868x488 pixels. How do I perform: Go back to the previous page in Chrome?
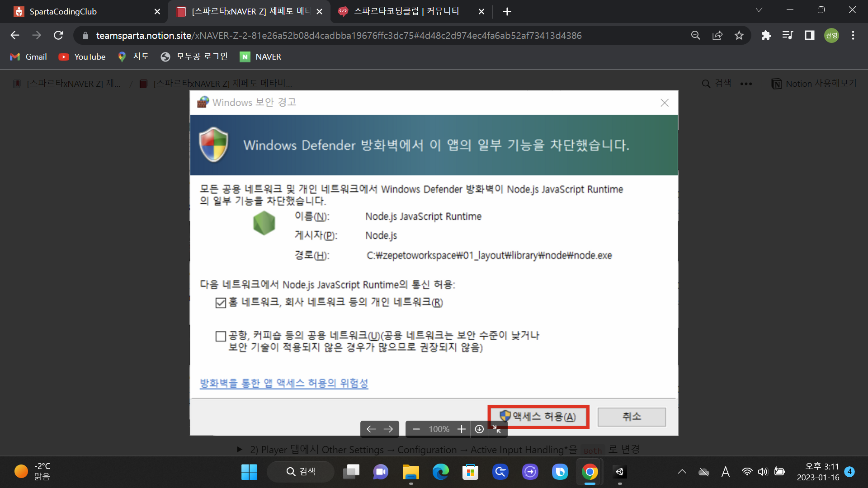[15, 35]
